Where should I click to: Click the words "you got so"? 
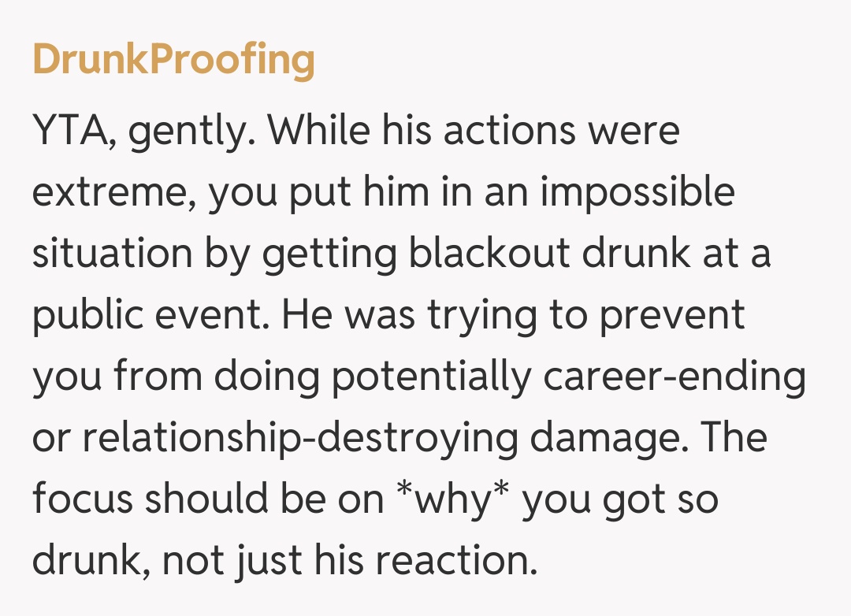(x=620, y=500)
